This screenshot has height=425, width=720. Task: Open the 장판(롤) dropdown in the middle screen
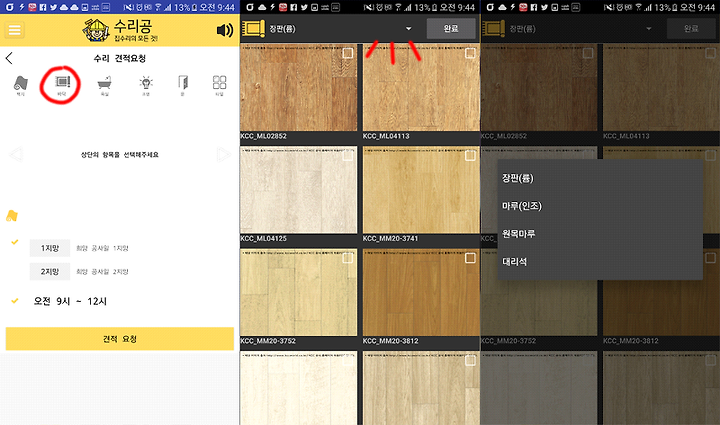pyautogui.click(x=340, y=28)
